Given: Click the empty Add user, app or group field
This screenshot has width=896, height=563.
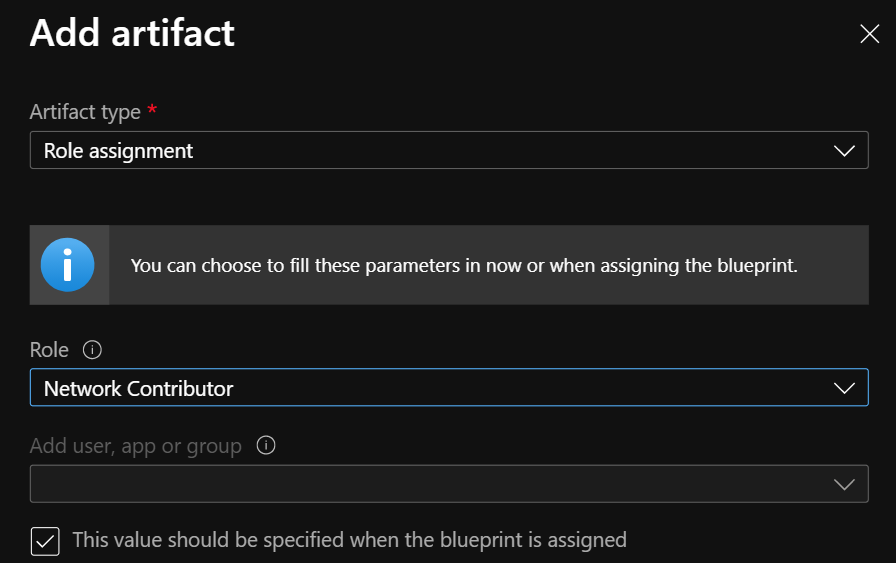Looking at the screenshot, I should click(x=420, y=484).
